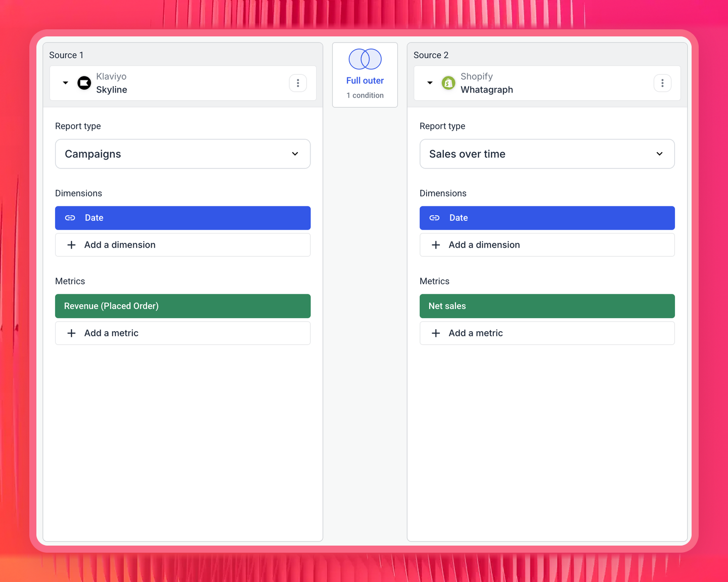Collapse Source 2 with the Shopify caret arrow
This screenshot has height=582, width=728.
[x=430, y=82]
